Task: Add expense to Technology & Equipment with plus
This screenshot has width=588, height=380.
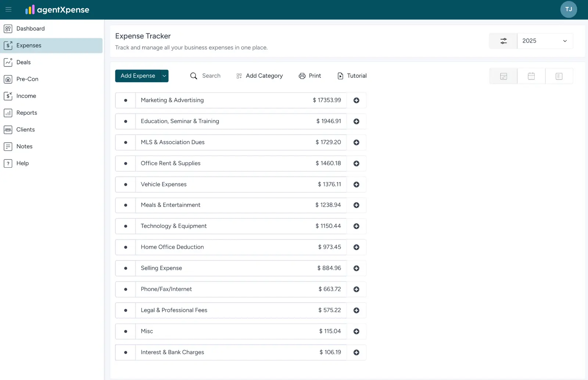Action: [356, 226]
